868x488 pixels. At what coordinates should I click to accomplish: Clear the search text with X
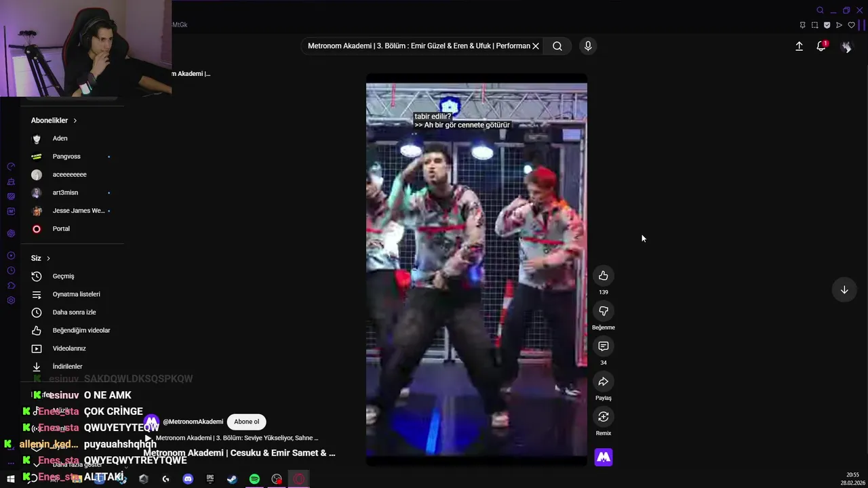coord(536,46)
